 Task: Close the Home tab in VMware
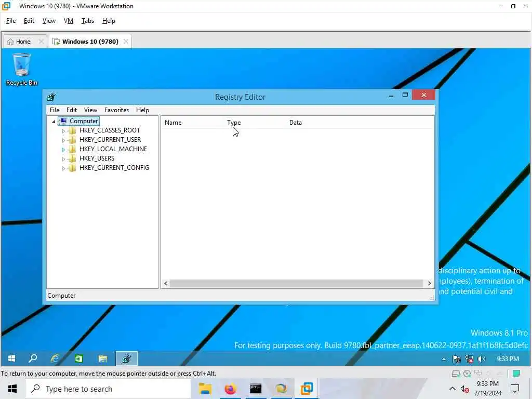point(41,42)
